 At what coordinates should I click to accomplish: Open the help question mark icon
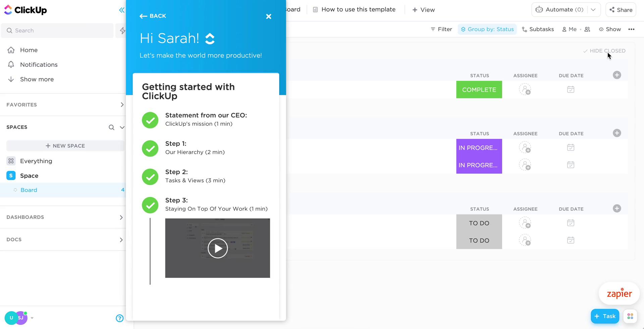pyautogui.click(x=119, y=318)
